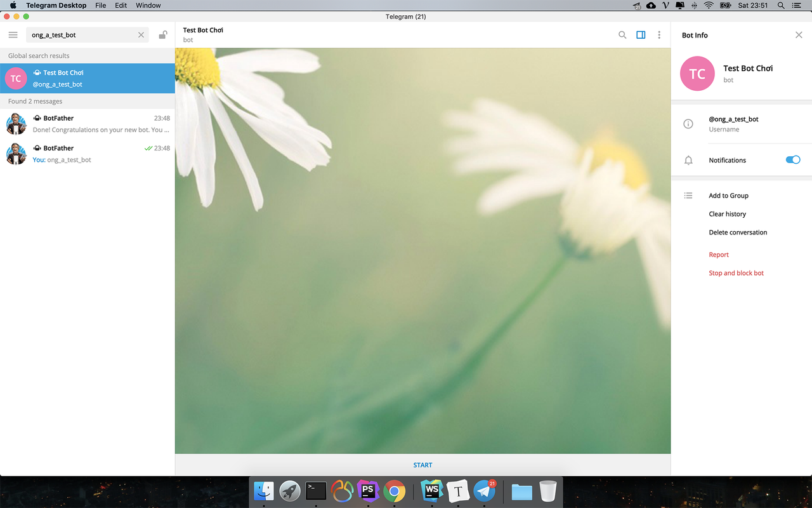Toggle the right info sidebar icon
The width and height of the screenshot is (812, 508).
coord(641,35)
